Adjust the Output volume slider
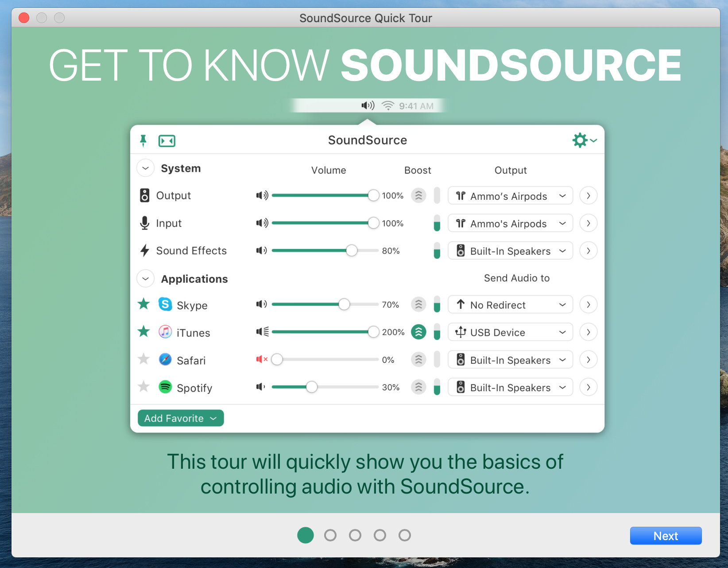 coord(325,195)
